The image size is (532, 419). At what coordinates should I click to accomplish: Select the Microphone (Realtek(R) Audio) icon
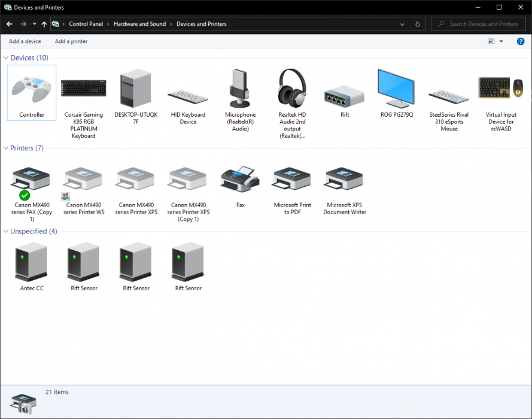click(x=240, y=88)
